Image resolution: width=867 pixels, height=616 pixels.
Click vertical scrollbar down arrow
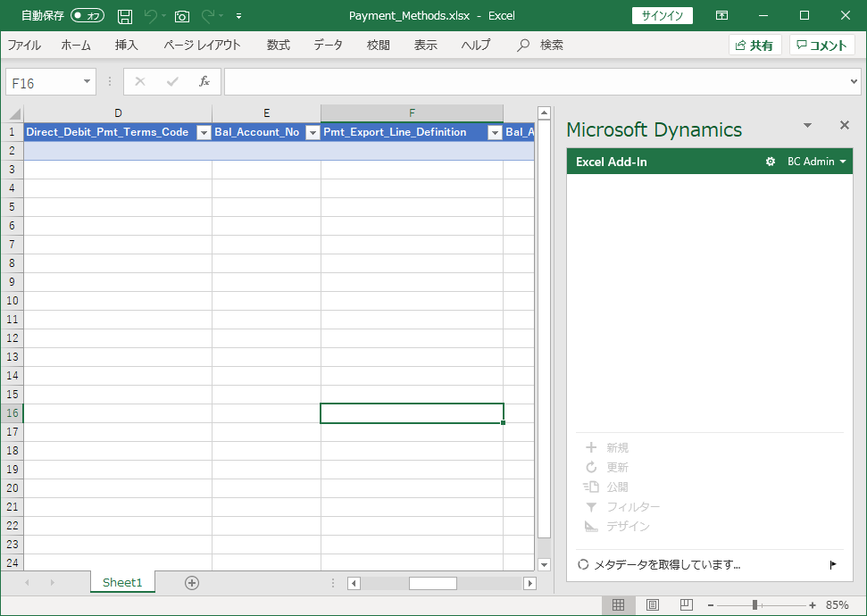pyautogui.click(x=544, y=564)
